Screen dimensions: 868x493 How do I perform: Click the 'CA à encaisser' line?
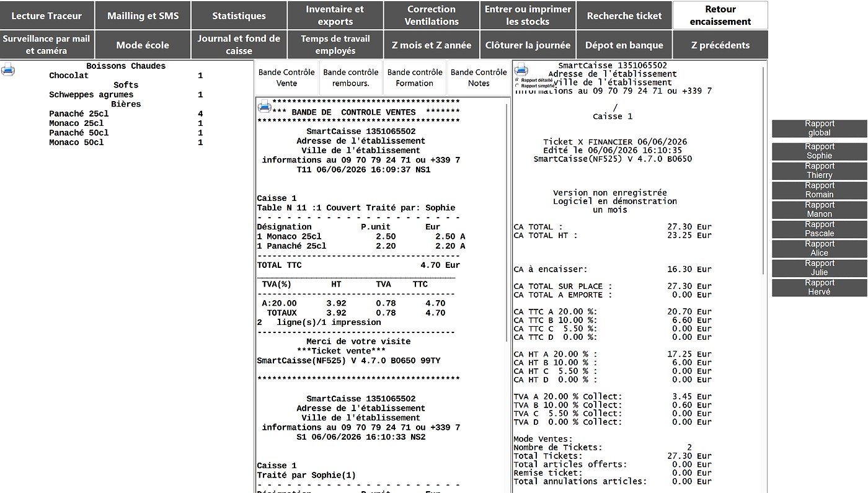click(613, 269)
